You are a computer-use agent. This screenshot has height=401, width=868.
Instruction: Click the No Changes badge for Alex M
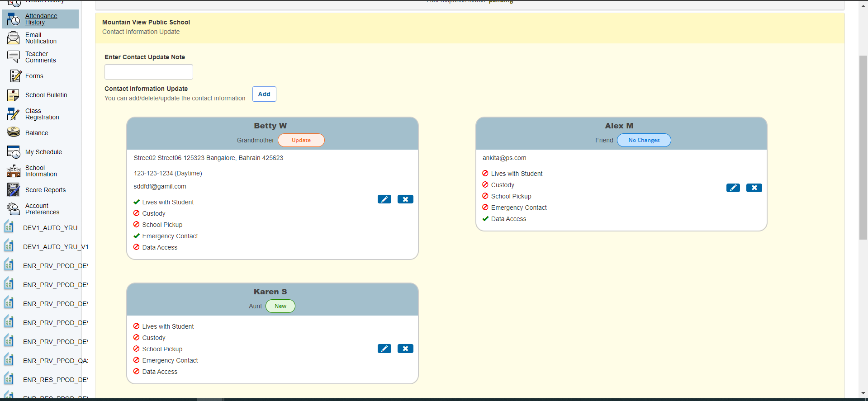pos(644,140)
